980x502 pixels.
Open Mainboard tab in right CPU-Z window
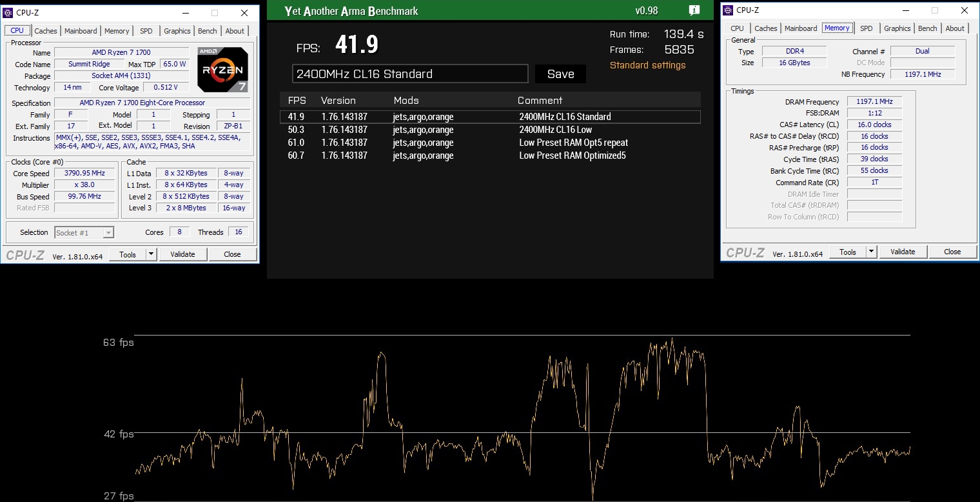801,28
